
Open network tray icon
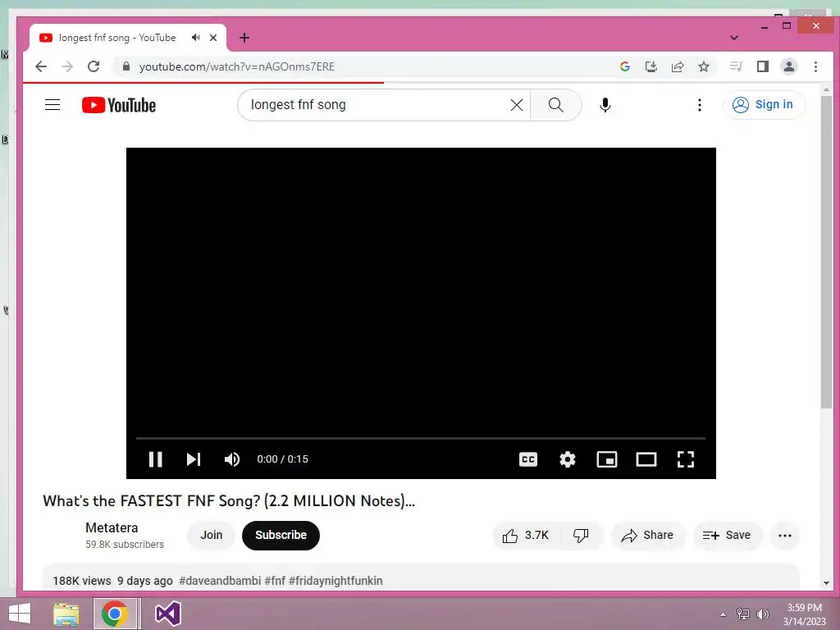pyautogui.click(x=743, y=614)
